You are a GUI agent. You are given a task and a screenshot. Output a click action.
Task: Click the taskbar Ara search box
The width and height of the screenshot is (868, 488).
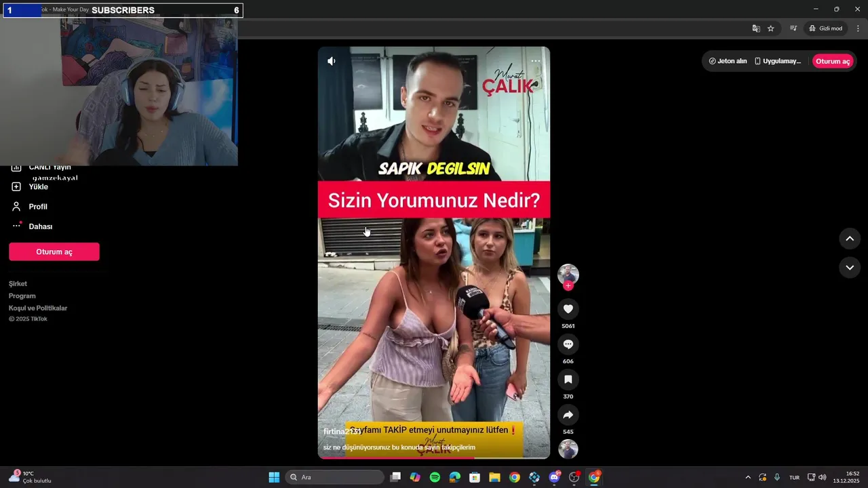click(335, 477)
